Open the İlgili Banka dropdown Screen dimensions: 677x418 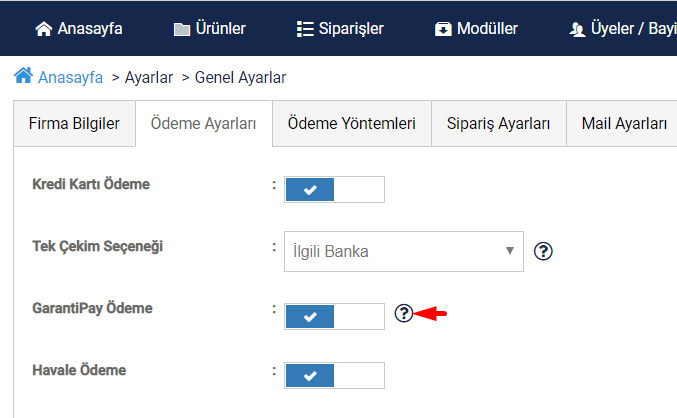coord(404,251)
